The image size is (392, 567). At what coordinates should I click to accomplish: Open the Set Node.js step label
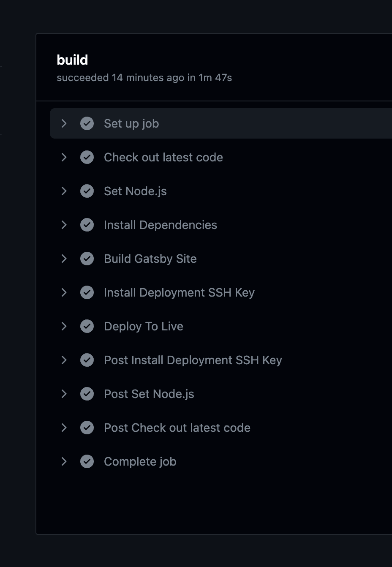135,191
